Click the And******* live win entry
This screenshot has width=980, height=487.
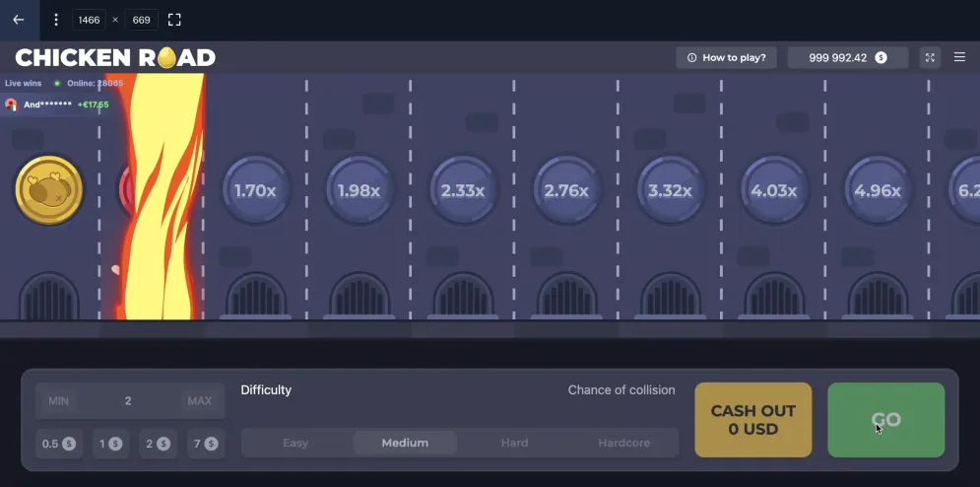click(x=57, y=104)
